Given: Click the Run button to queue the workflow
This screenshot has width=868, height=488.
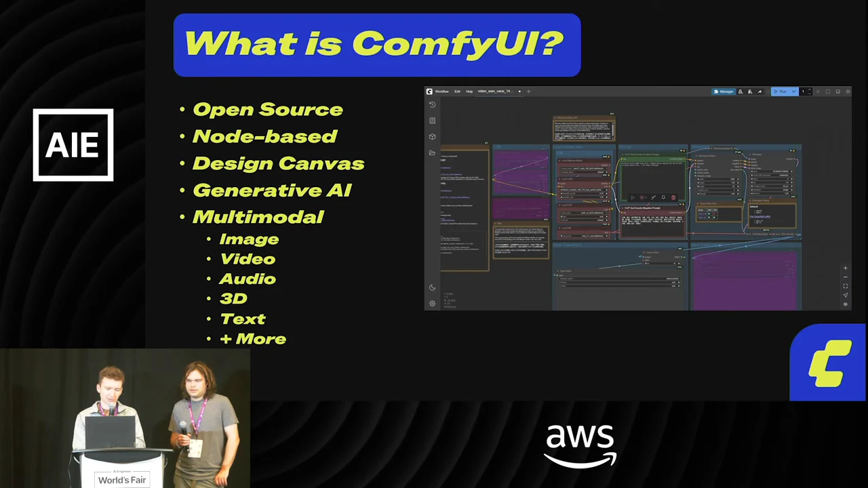Looking at the screenshot, I should tap(781, 91).
